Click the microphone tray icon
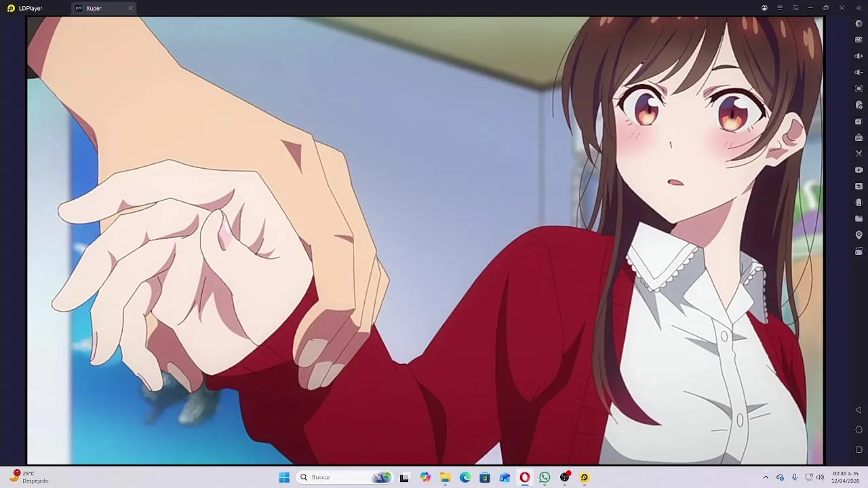The height and width of the screenshot is (488, 868). [x=795, y=477]
